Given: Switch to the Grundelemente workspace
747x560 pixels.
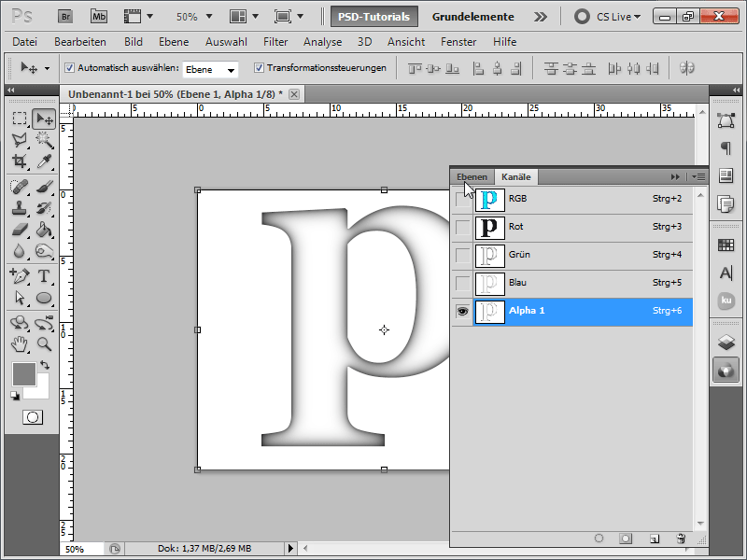Looking at the screenshot, I should pyautogui.click(x=473, y=17).
